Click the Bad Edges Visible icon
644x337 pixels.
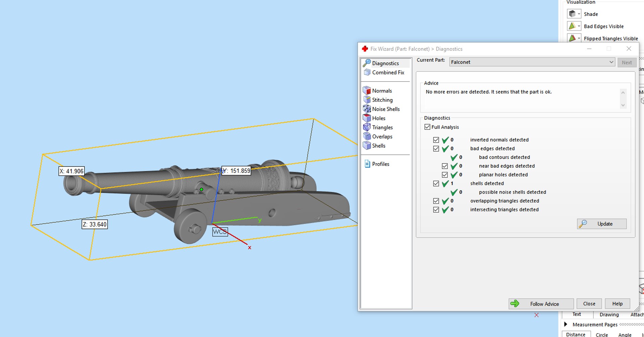pyautogui.click(x=572, y=26)
